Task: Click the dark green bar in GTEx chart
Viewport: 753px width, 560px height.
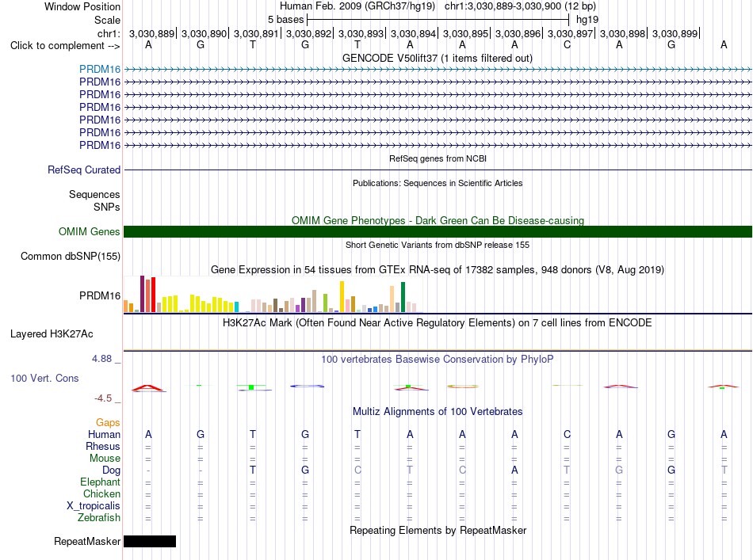Action: point(403,297)
